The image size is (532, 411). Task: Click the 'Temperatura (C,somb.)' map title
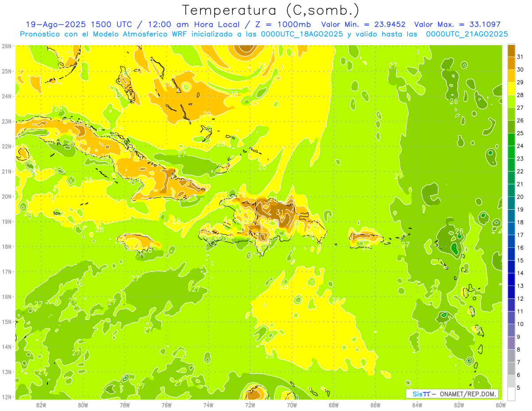tap(271, 10)
